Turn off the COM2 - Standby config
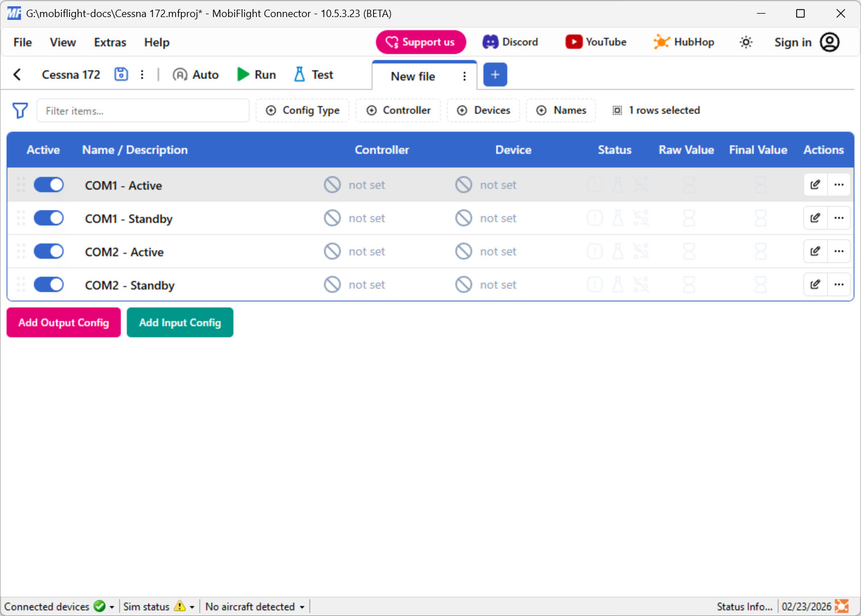Screen dimensions: 861x616 [48, 284]
